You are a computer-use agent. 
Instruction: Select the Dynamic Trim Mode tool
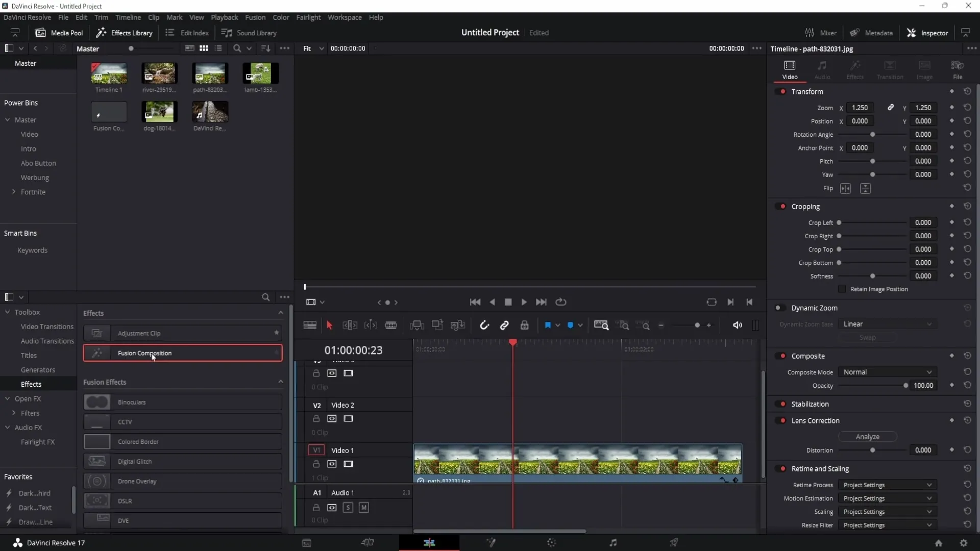click(371, 325)
